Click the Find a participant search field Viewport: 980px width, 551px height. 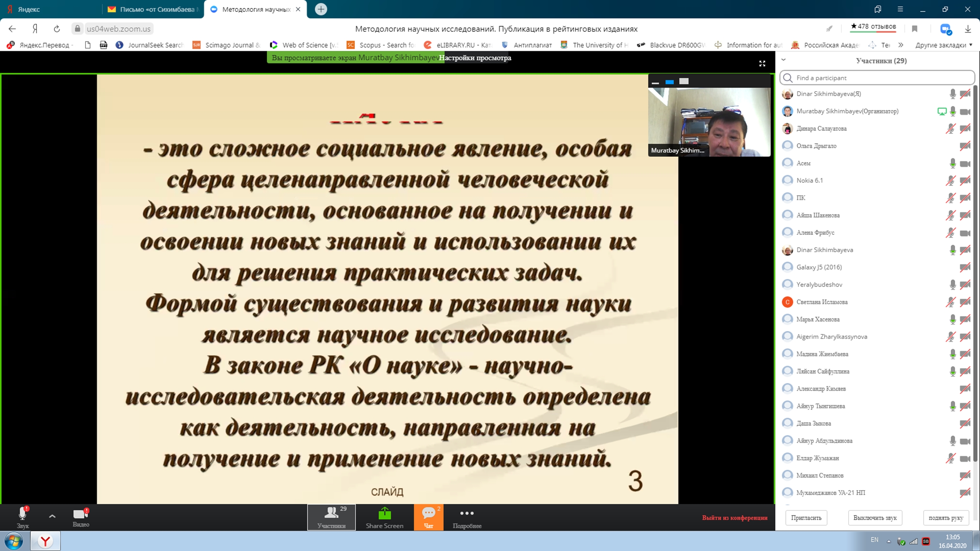pyautogui.click(x=877, y=78)
